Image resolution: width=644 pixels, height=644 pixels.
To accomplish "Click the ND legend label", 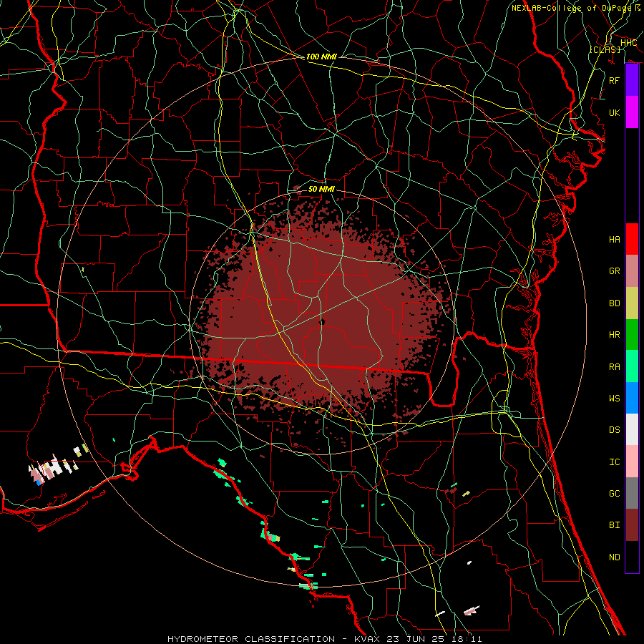I will (615, 557).
